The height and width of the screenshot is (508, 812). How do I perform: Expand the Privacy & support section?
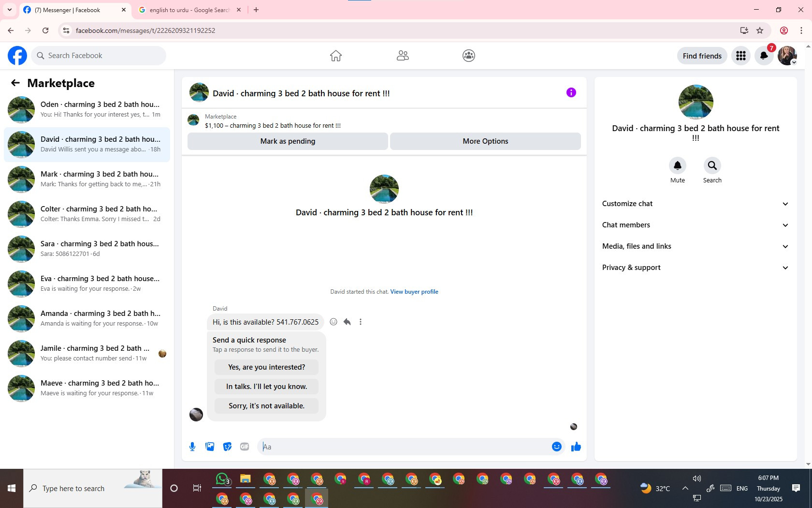696,268
